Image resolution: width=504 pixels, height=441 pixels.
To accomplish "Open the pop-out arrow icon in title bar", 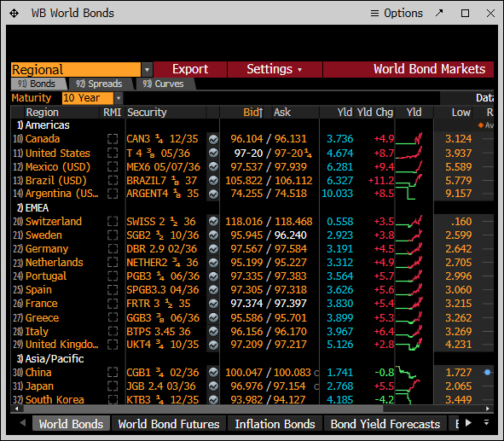I will click(439, 13).
